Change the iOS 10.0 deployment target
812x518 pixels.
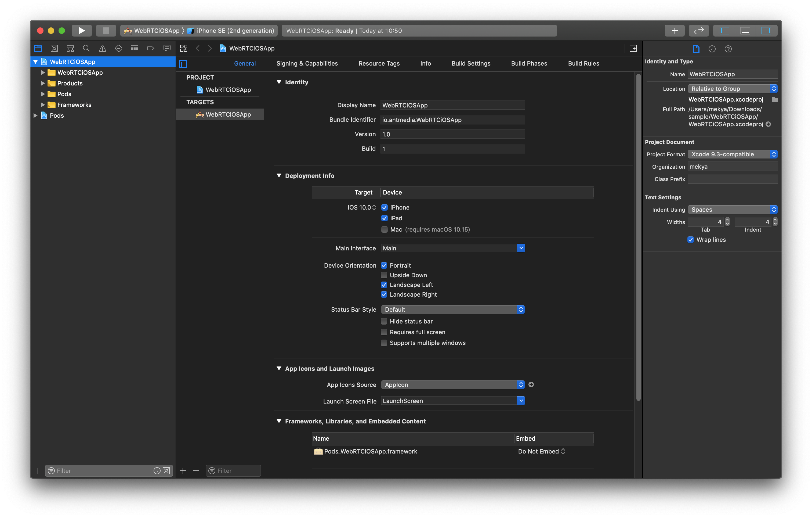click(x=361, y=207)
